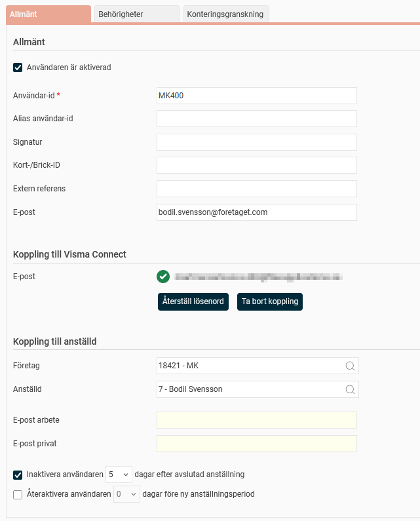Click the search icon in Företag field
This screenshot has width=420, height=521.
tap(350, 366)
